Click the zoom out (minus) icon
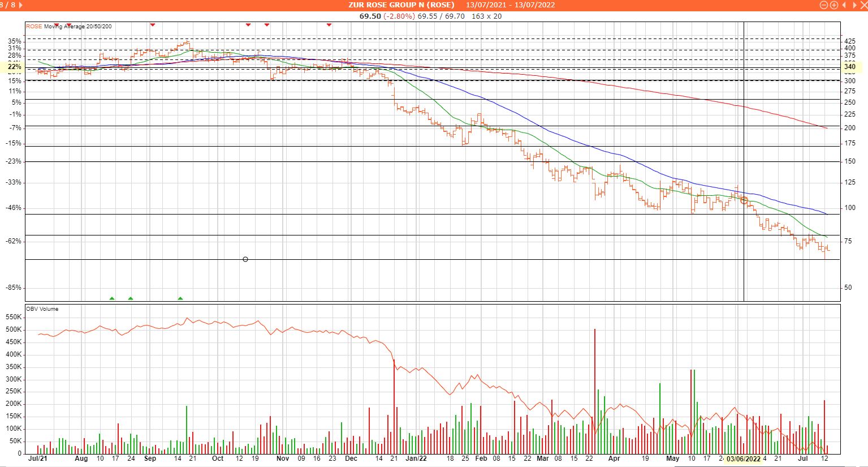 [x=824, y=5]
